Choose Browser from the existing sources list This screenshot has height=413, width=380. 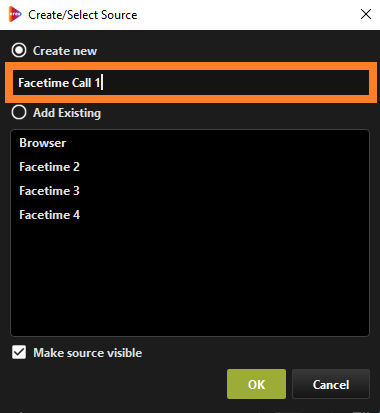pos(43,143)
